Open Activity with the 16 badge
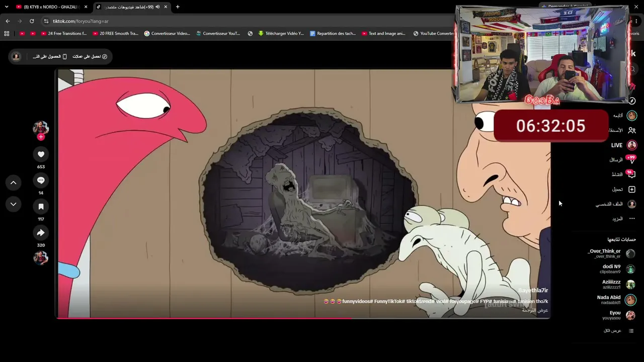This screenshot has width=644, height=362. coord(623,174)
